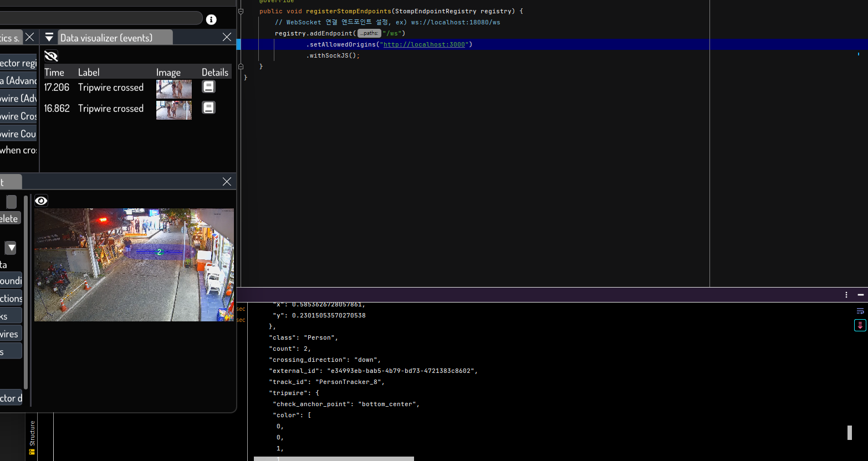Click the "crossing_direction": "down" line
Screen dimensions: 868x461
(325, 360)
